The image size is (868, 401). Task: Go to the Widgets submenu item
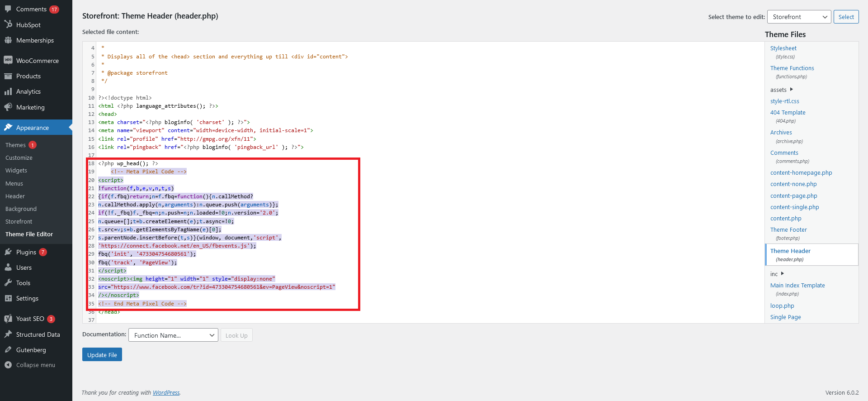point(16,171)
